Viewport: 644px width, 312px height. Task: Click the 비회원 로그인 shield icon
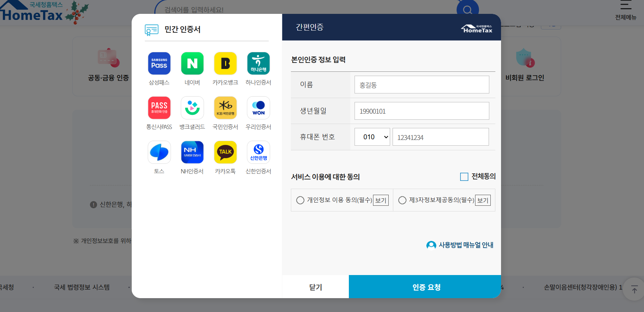(x=525, y=58)
